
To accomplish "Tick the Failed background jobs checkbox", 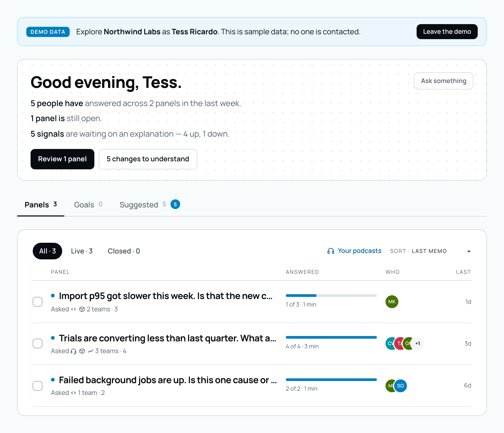I will [38, 386].
